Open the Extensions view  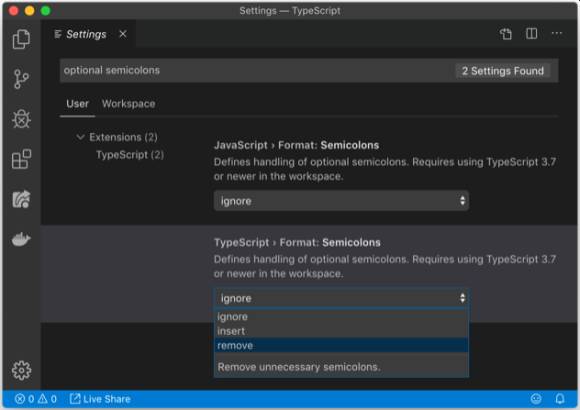(21, 159)
